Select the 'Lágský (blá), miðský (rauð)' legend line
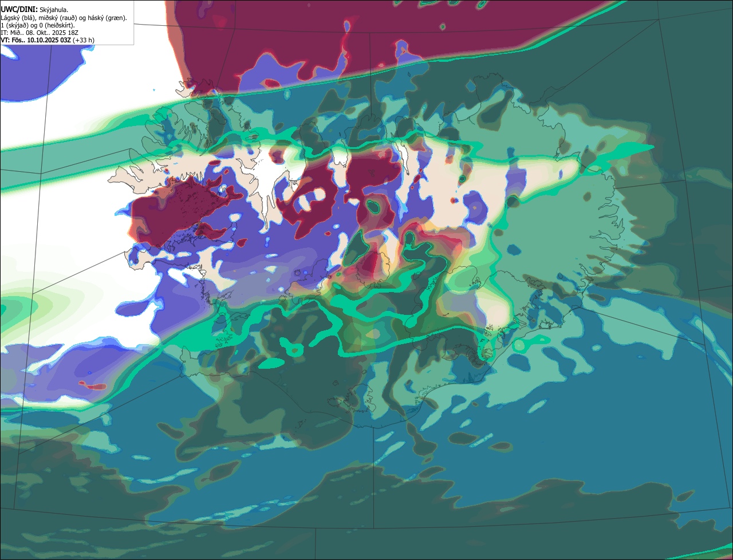Image resolution: width=733 pixels, height=560 pixels. (x=64, y=18)
